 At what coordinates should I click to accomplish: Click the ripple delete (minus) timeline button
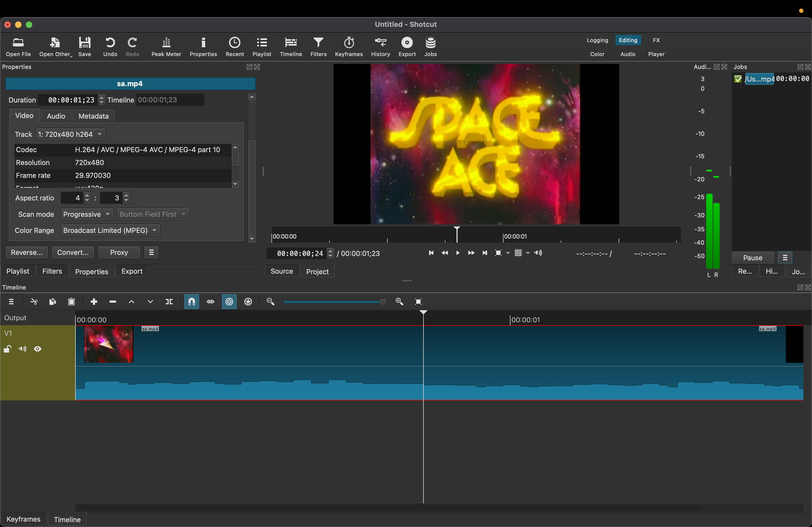[x=113, y=302]
